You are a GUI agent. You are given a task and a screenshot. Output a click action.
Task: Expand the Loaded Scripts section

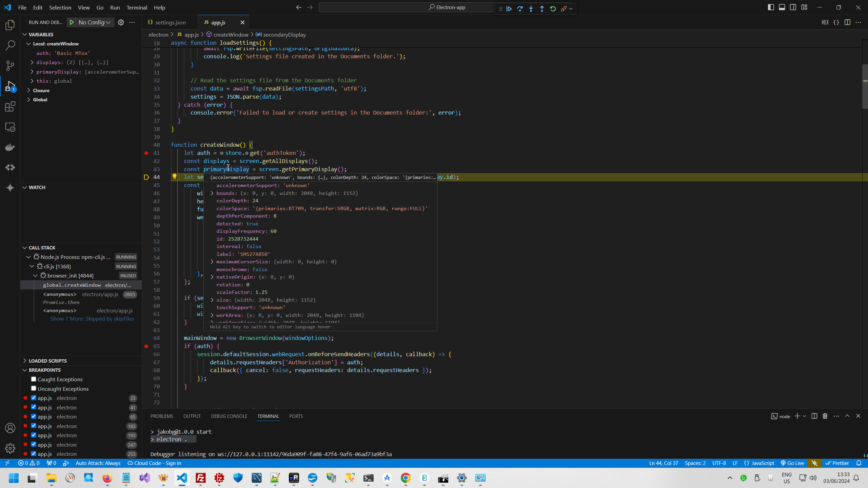click(x=47, y=361)
